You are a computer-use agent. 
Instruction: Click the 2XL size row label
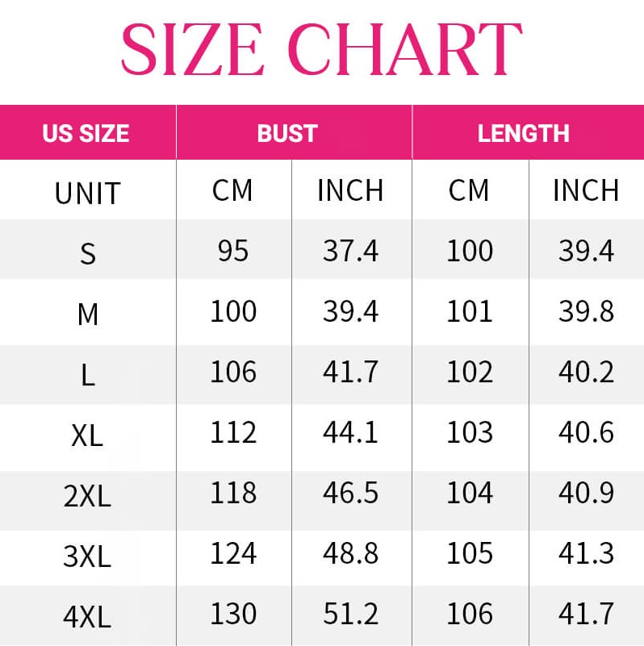coord(87,496)
